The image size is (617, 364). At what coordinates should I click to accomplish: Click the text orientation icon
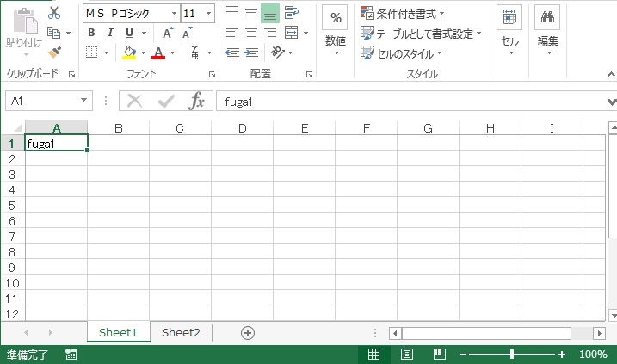coord(277,52)
